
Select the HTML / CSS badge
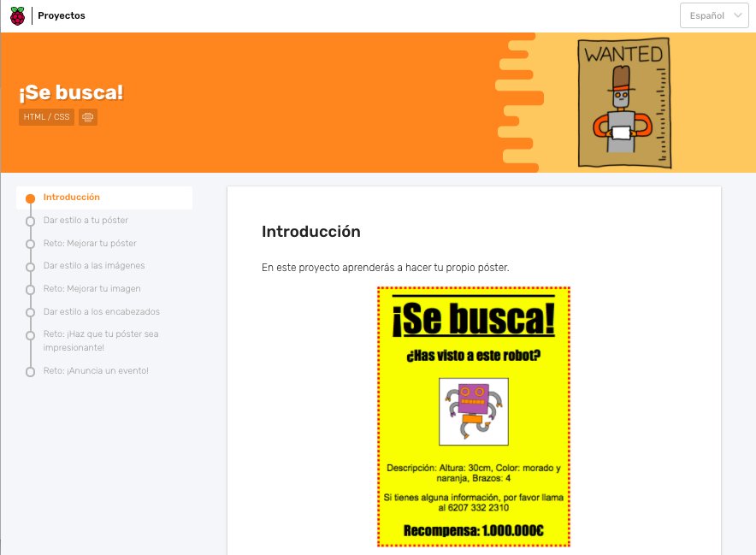(47, 117)
